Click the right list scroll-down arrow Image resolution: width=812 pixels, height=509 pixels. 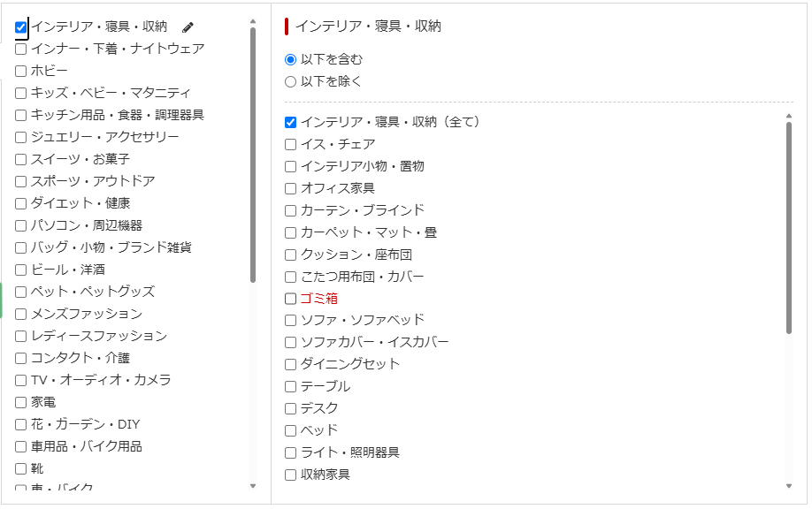coord(789,485)
